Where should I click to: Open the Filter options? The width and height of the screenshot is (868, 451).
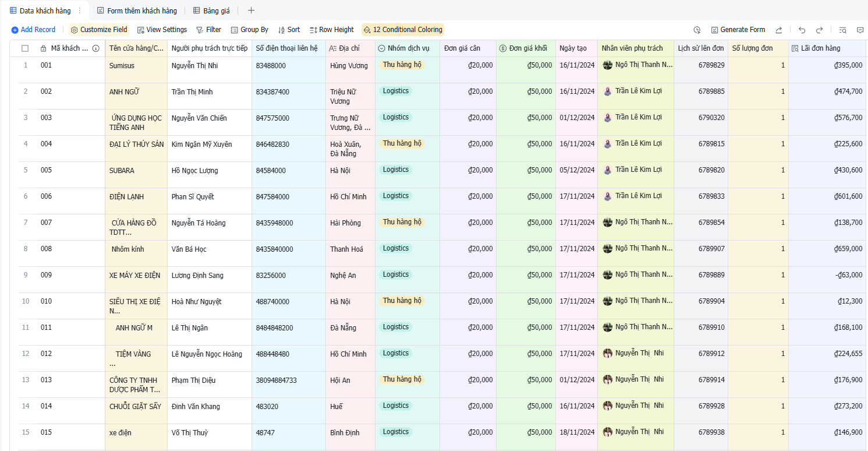pos(208,30)
